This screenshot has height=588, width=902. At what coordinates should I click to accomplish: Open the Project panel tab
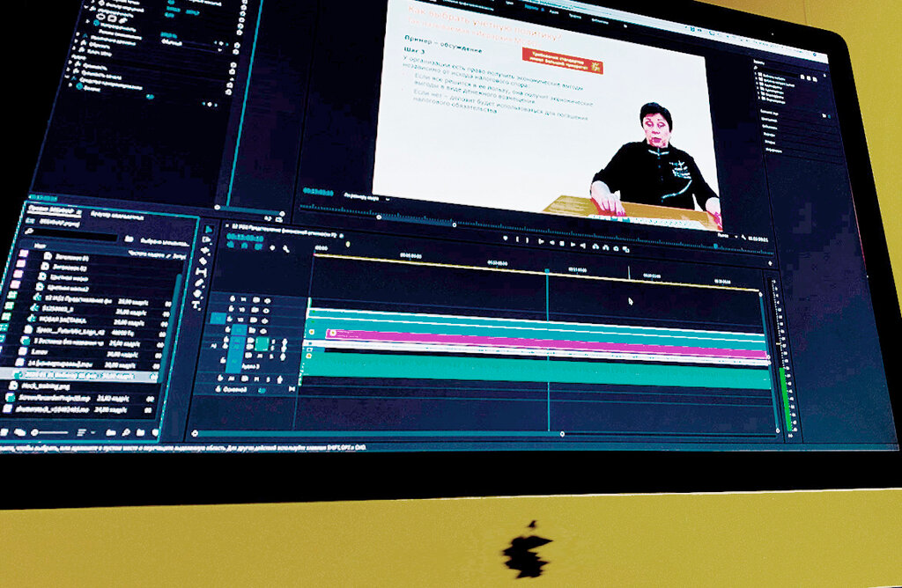pos(54,210)
